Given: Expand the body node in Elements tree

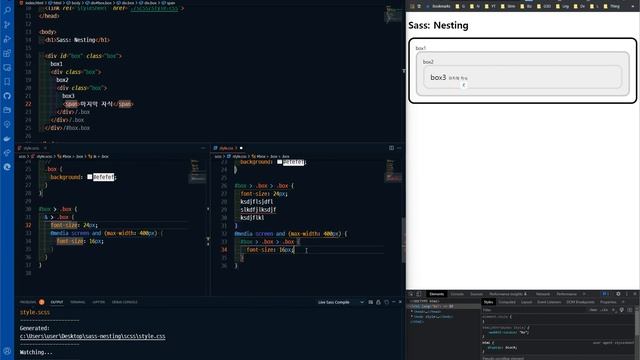Looking at the screenshot, I should click(412, 316).
